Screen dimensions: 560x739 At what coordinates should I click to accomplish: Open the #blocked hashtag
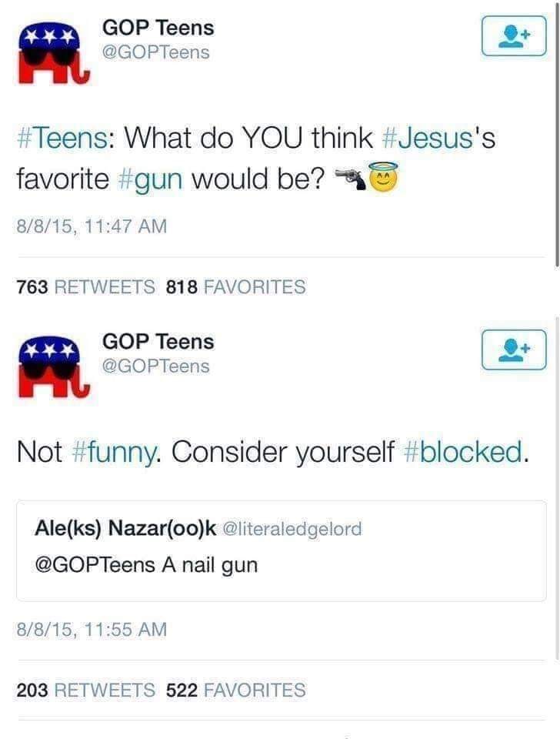pos(463,452)
